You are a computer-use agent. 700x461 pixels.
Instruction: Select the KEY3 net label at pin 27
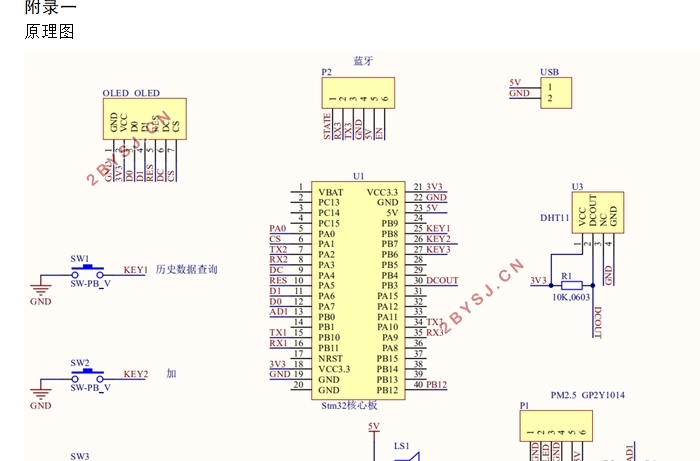click(438, 249)
